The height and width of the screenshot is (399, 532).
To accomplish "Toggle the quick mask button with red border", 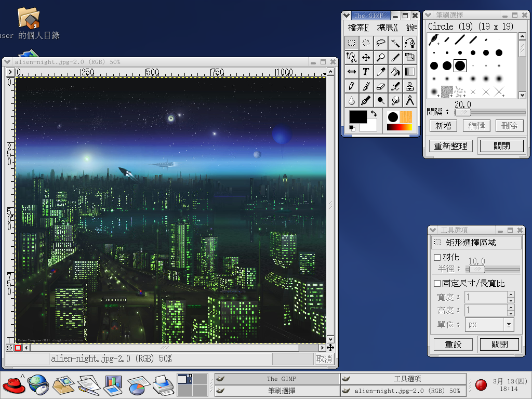I will (18, 348).
